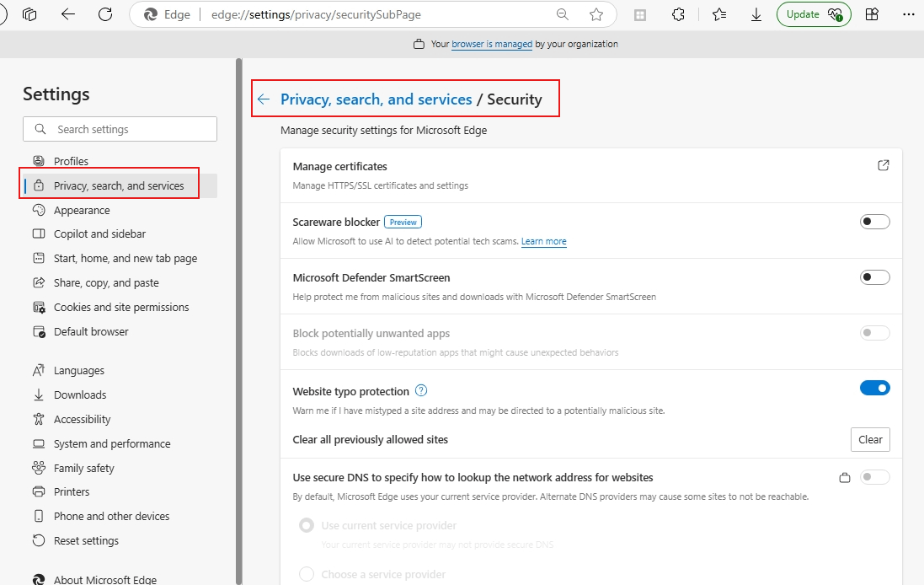
Task: Click the briefcase icon in managed banner
Action: click(x=419, y=44)
